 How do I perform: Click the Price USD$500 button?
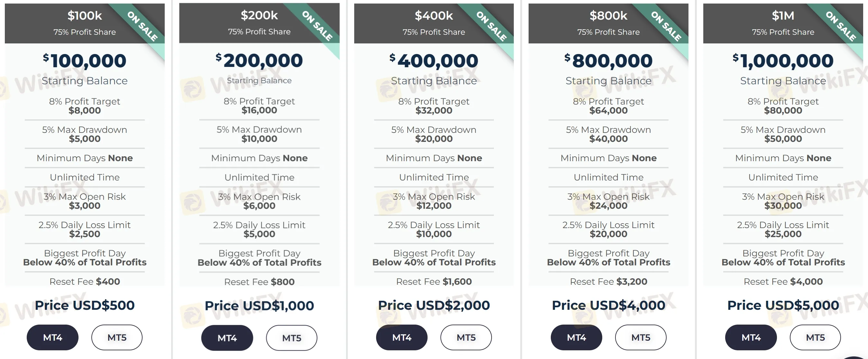pyautogui.click(x=85, y=306)
